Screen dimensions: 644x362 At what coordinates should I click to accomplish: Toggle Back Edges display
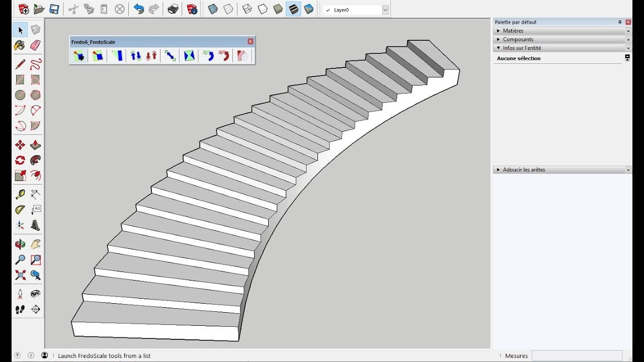tap(228, 9)
